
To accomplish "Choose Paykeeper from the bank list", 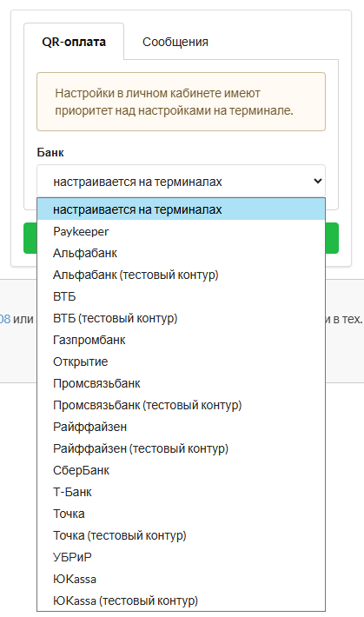I will coord(181,231).
